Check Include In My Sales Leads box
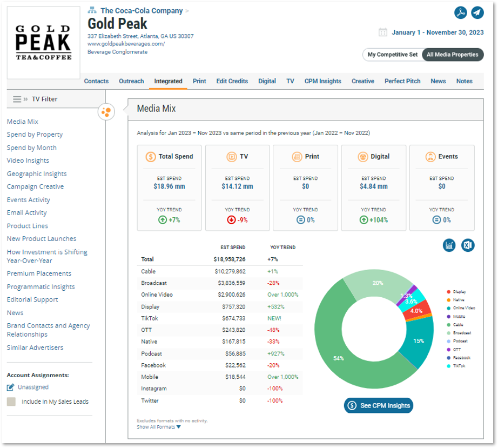 click(x=11, y=402)
